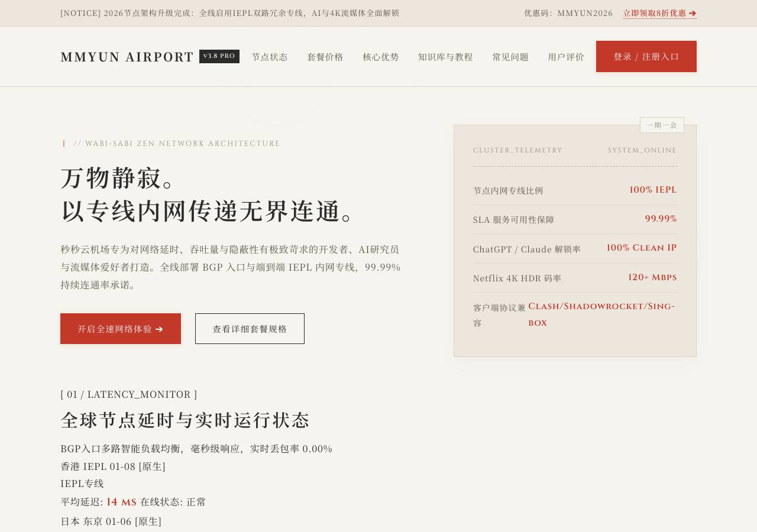757x532 pixels.
Task: Click Clash/Shadowrocket/Sing-box compatibility text
Action: pyautogui.click(x=601, y=314)
